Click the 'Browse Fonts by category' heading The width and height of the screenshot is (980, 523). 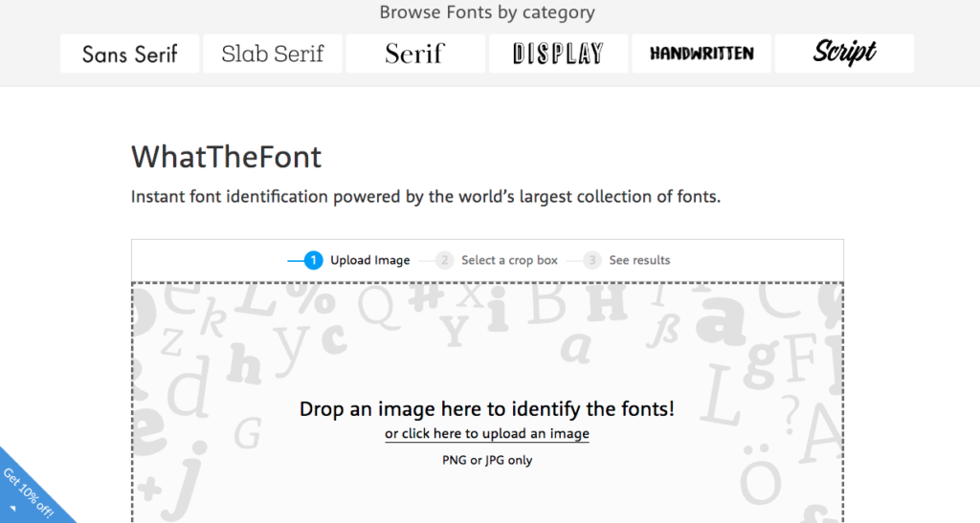(487, 12)
